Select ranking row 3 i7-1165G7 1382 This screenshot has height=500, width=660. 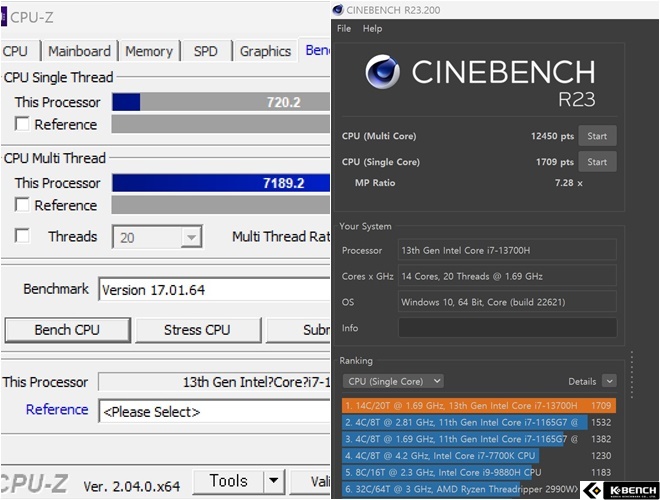point(479,439)
